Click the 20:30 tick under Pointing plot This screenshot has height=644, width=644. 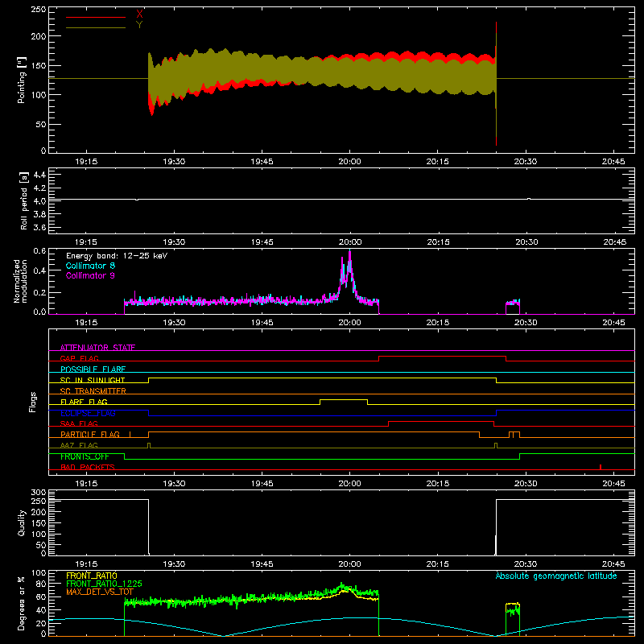(526, 162)
